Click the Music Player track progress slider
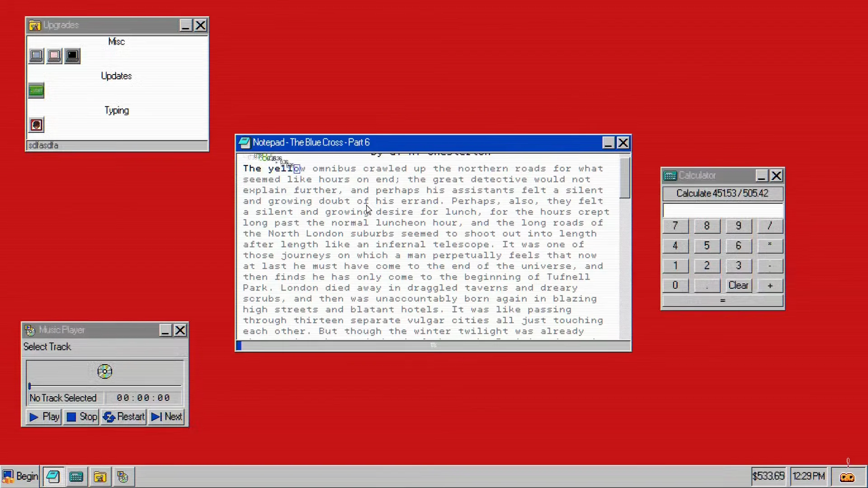 pos(105,386)
